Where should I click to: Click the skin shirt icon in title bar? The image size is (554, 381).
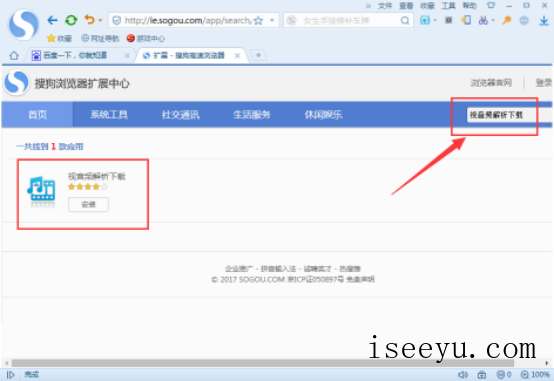491,6
